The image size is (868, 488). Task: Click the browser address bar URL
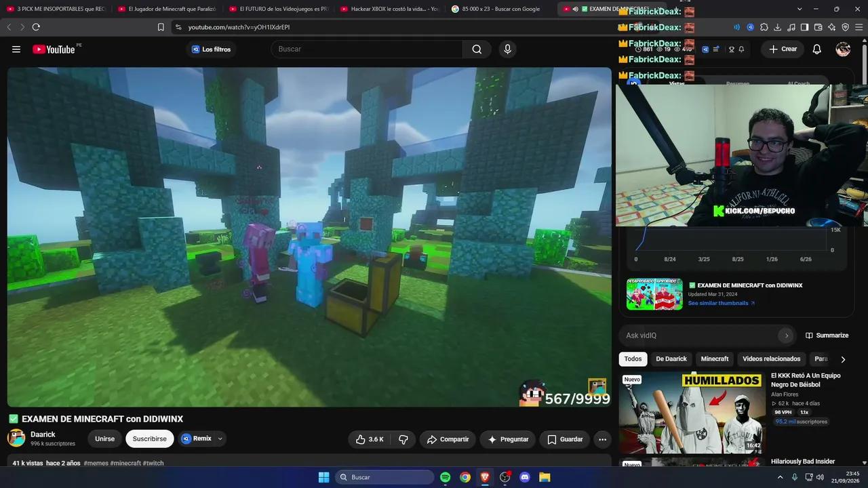239,27
